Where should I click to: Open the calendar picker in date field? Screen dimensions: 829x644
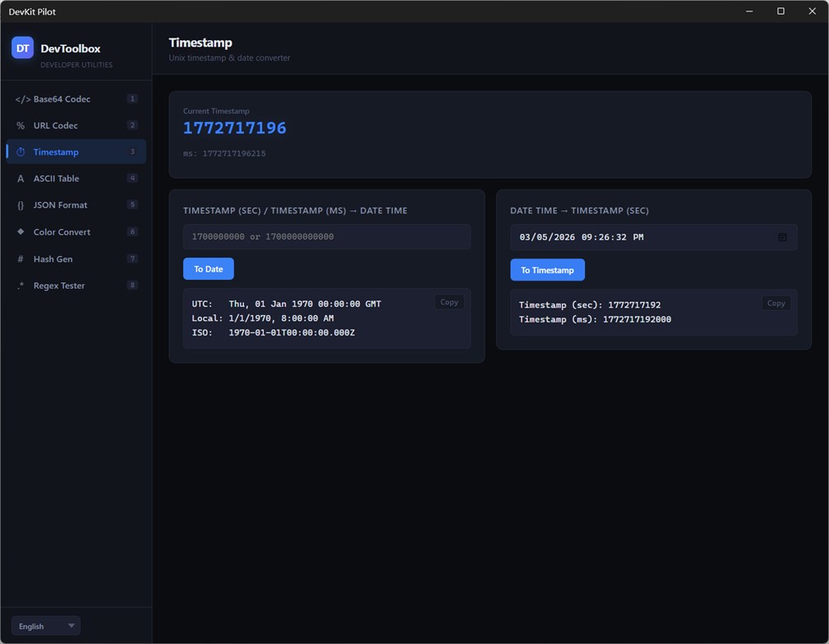point(782,237)
